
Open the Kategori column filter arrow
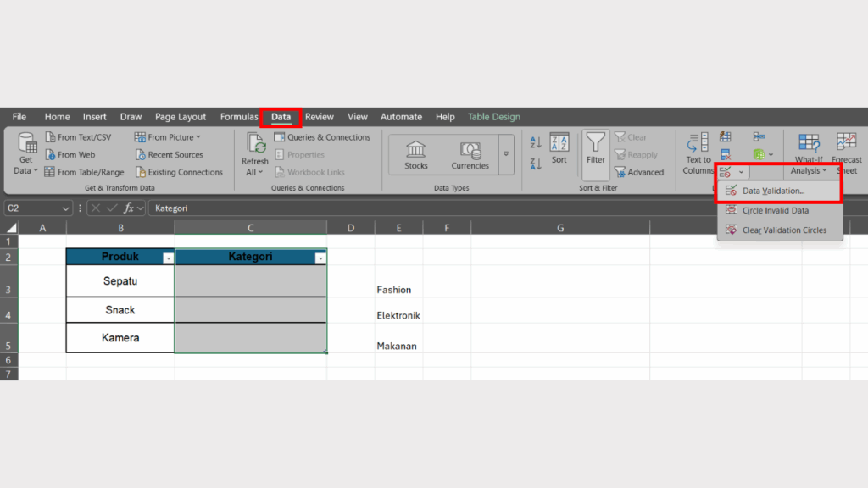(x=320, y=257)
